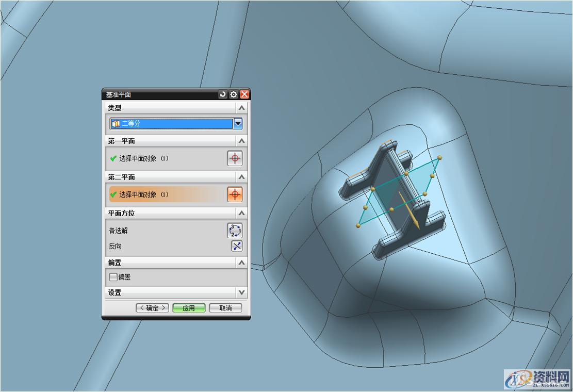
Task: Expand the 设置 section
Action: pyautogui.click(x=241, y=292)
